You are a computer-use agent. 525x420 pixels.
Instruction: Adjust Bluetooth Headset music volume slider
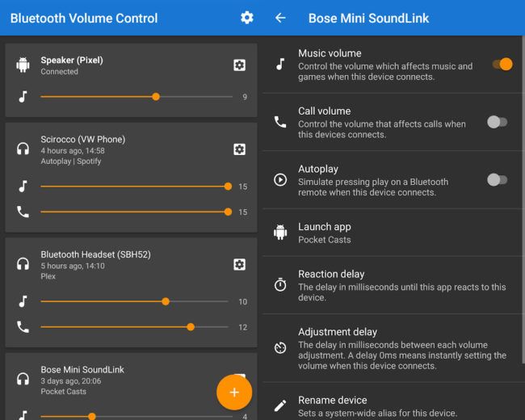point(134,301)
